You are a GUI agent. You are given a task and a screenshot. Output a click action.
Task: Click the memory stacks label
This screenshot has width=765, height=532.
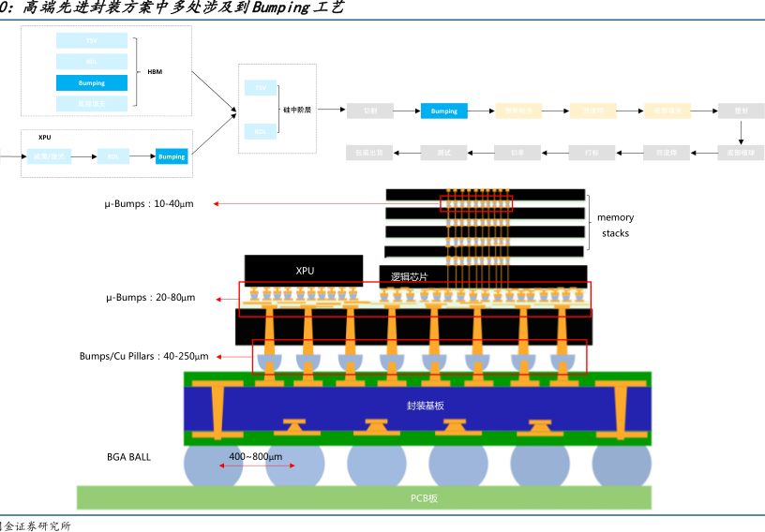coord(615,225)
